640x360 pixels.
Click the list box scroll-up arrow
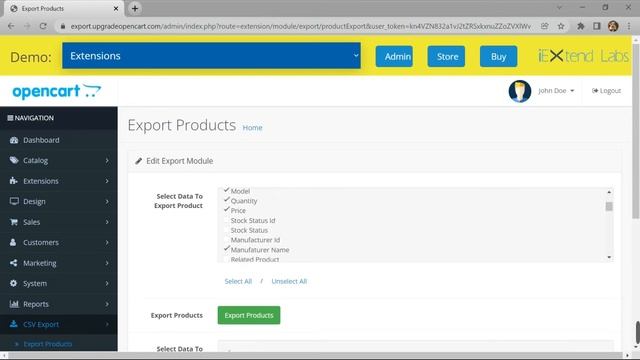pos(609,192)
